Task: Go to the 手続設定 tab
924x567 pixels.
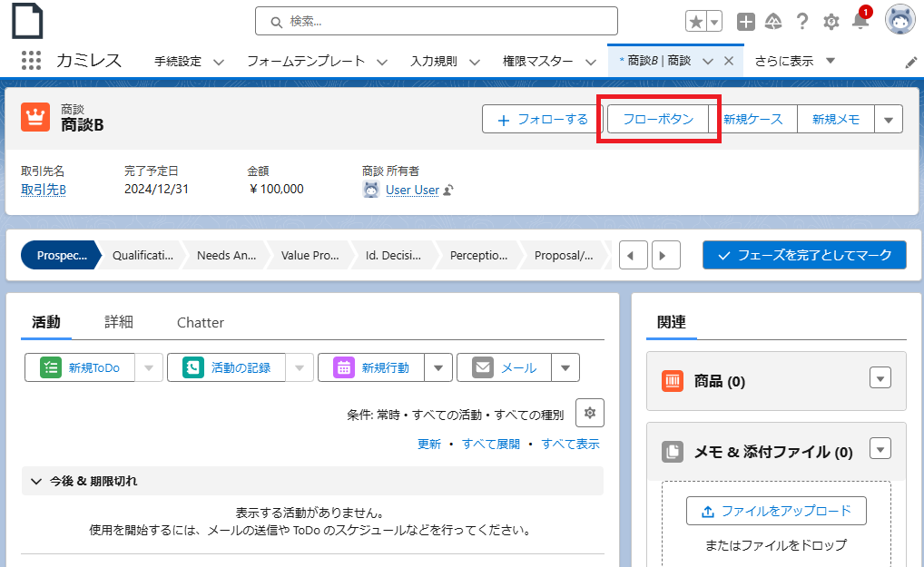Action: (178, 61)
